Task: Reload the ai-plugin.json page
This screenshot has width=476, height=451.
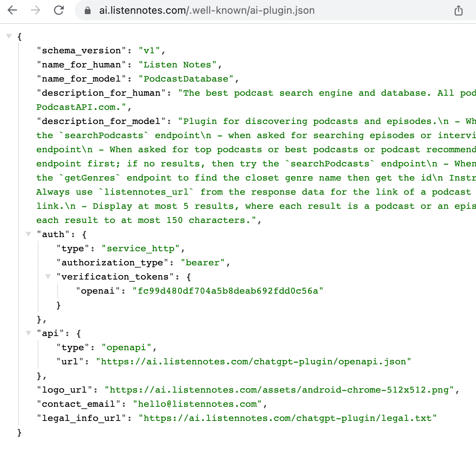Action: point(59,10)
